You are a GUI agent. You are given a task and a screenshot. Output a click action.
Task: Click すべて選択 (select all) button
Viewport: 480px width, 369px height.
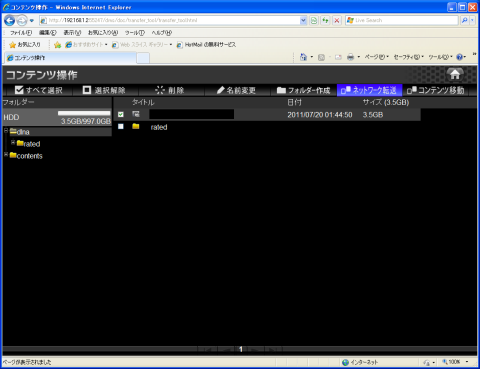[38, 90]
